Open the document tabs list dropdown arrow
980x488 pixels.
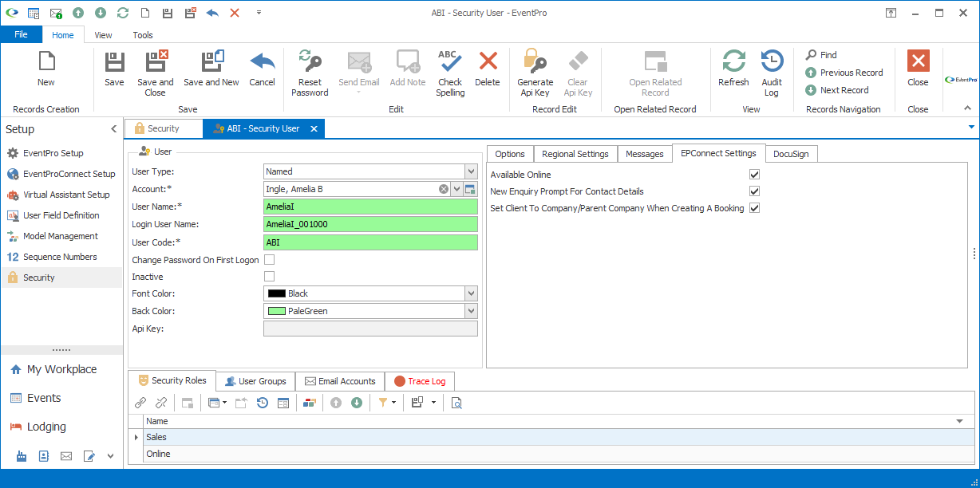pyautogui.click(x=971, y=128)
